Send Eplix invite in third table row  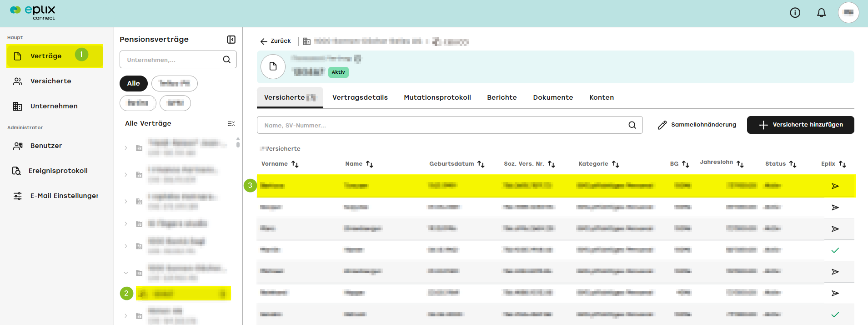[835, 229]
